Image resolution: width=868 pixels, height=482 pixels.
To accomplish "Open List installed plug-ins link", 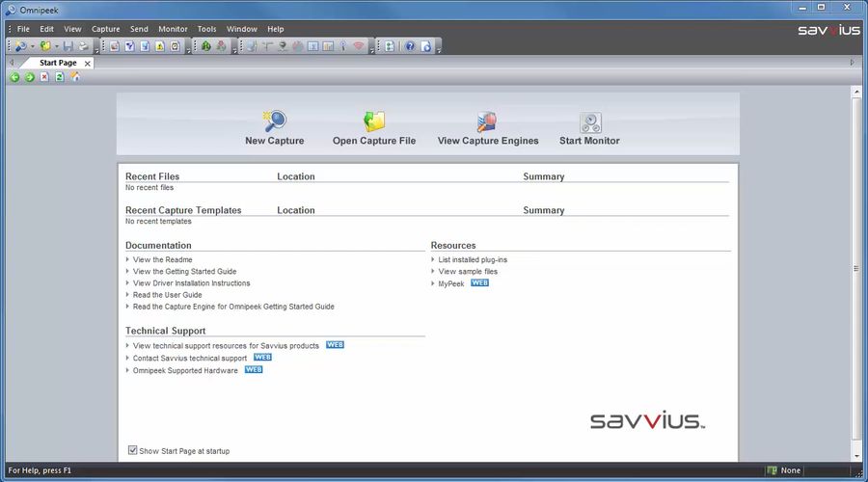I will 473,259.
